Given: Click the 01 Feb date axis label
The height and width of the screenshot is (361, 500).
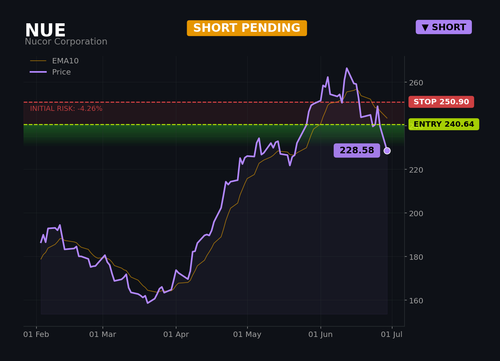Looking at the screenshot, I should tap(36, 334).
